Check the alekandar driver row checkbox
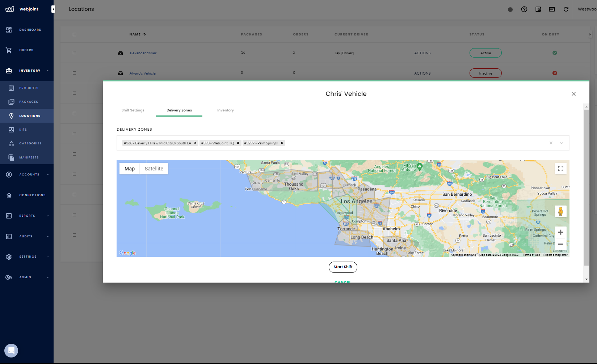 [x=75, y=53]
